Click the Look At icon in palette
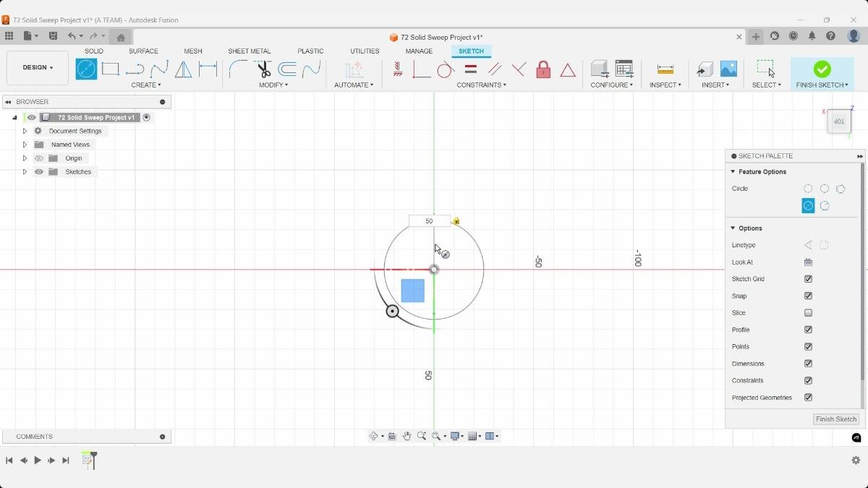868x488 pixels. [808, 262]
